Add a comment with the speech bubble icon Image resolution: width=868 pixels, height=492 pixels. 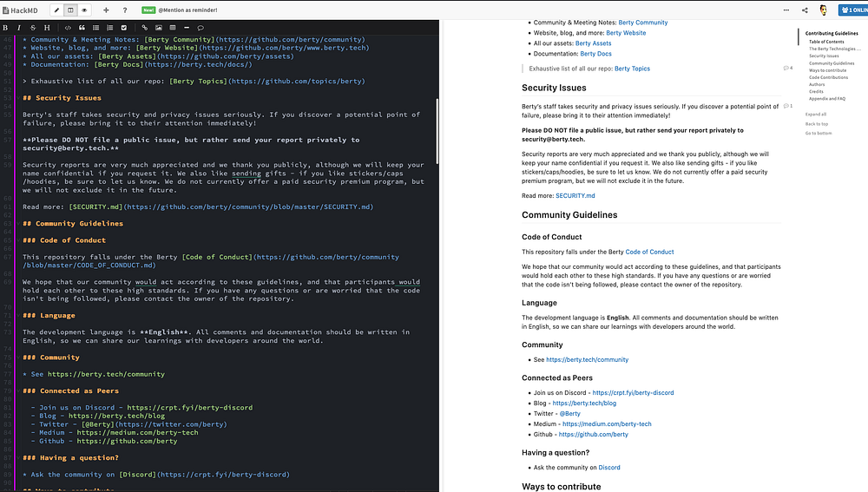(201, 28)
